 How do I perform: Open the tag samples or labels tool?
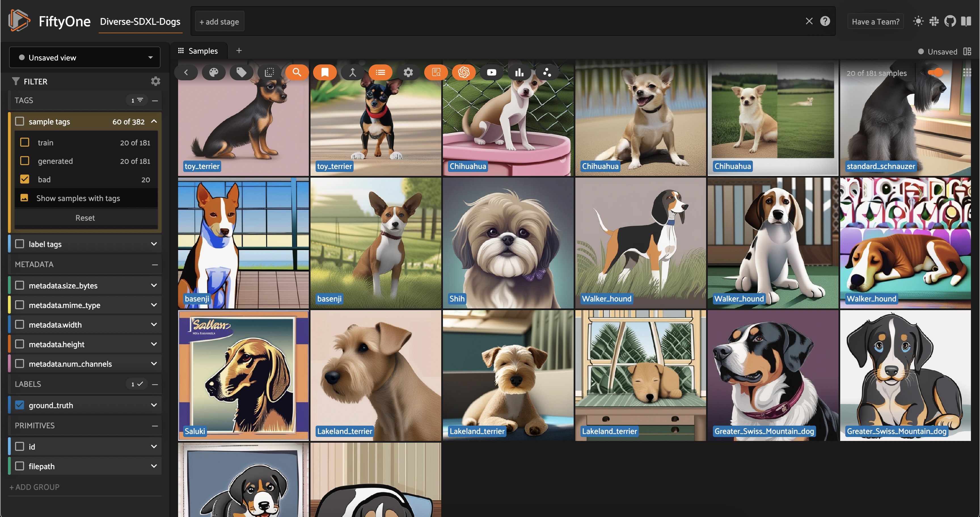(x=241, y=72)
